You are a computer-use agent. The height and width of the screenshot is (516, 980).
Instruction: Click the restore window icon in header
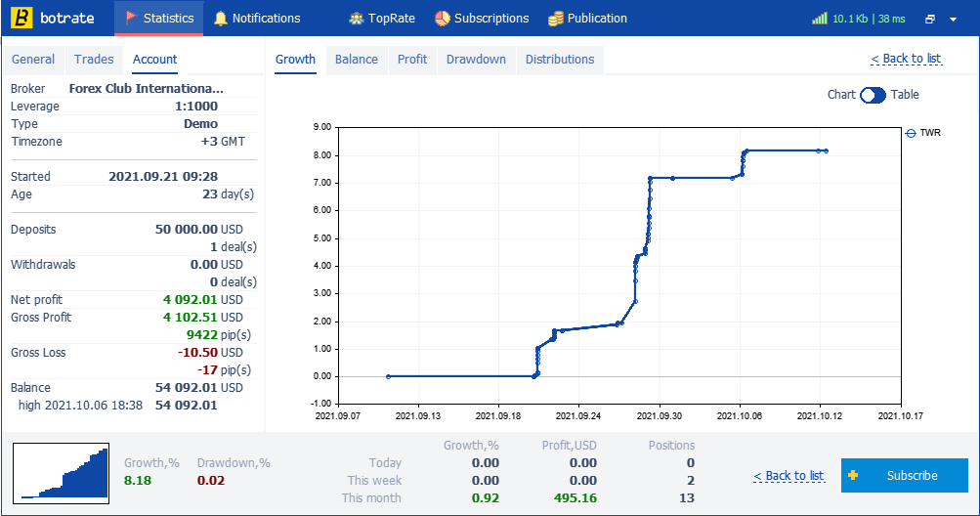(930, 19)
